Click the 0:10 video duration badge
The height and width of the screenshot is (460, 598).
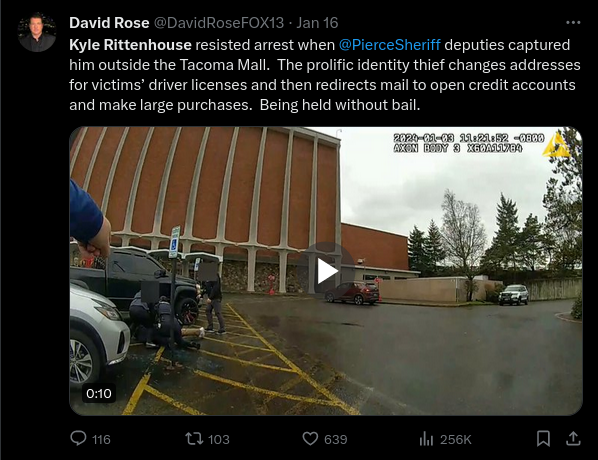(x=99, y=393)
